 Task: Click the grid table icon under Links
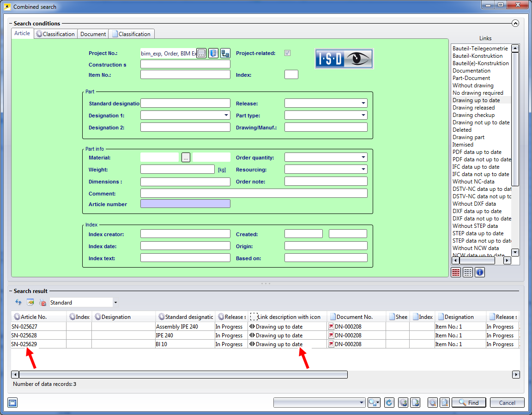click(468, 272)
